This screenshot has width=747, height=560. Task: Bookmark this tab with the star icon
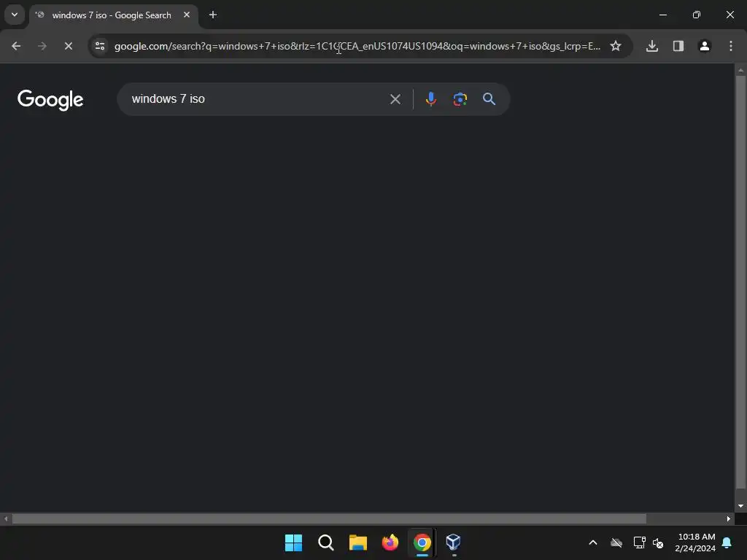(x=616, y=46)
